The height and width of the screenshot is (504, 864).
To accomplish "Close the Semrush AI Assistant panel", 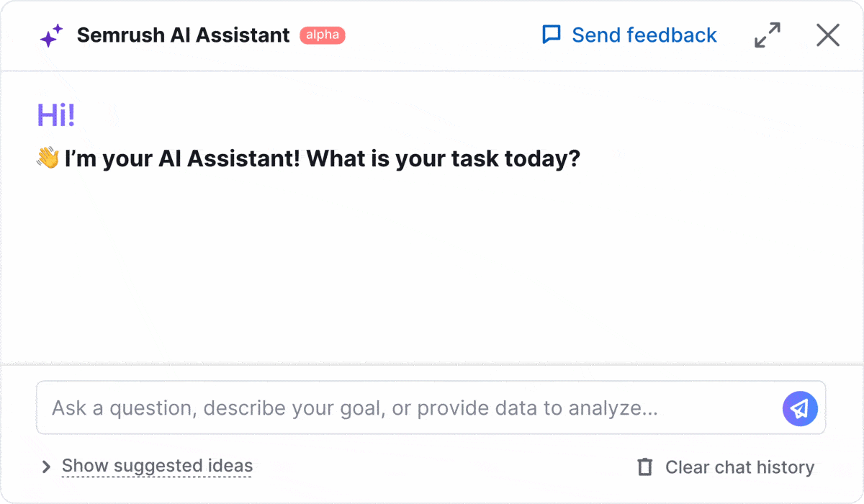I will pyautogui.click(x=828, y=35).
